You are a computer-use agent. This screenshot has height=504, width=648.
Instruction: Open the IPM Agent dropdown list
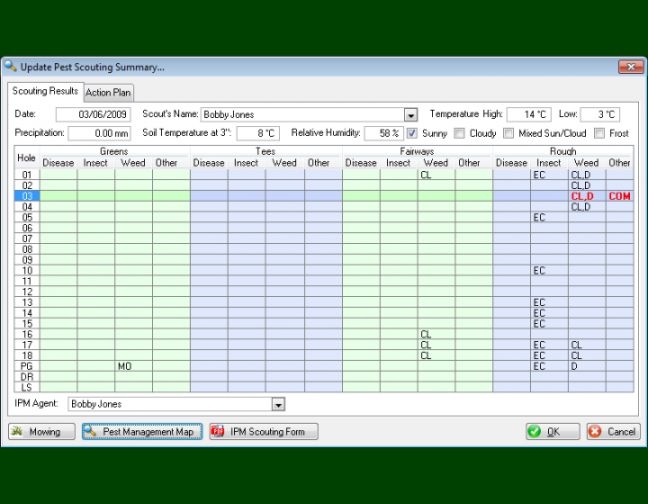(x=279, y=405)
